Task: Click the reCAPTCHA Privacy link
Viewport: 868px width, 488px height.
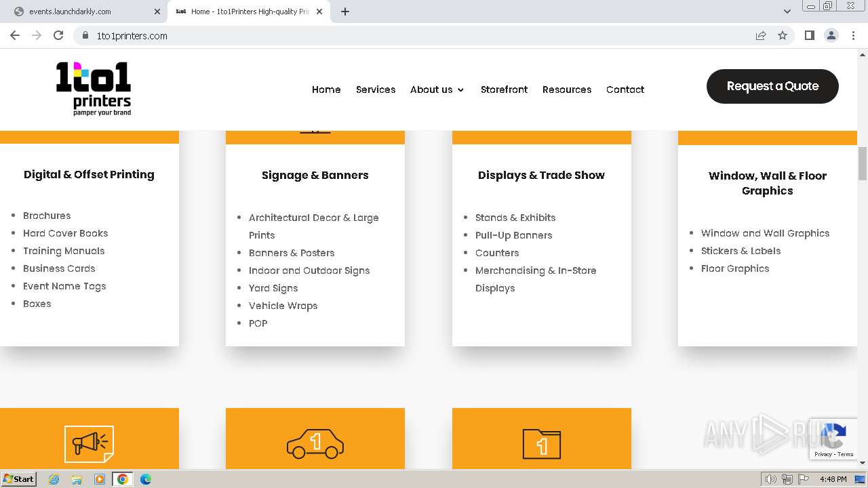Action: click(823, 454)
